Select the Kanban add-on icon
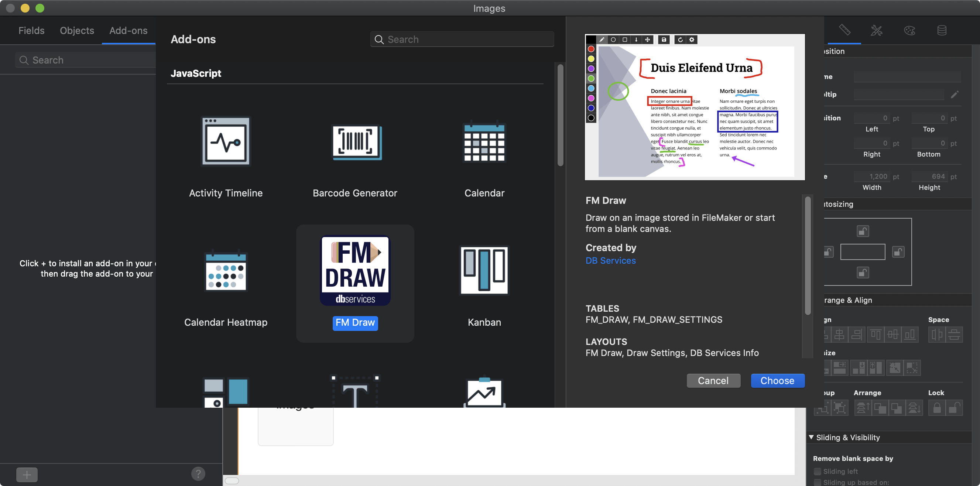This screenshot has width=980, height=486. (484, 271)
